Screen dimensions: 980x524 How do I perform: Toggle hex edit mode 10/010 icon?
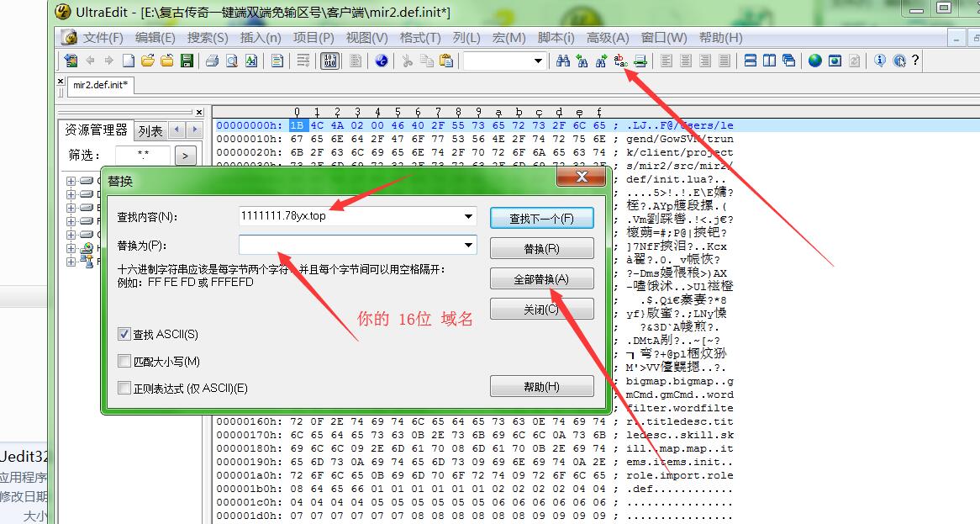(329, 61)
